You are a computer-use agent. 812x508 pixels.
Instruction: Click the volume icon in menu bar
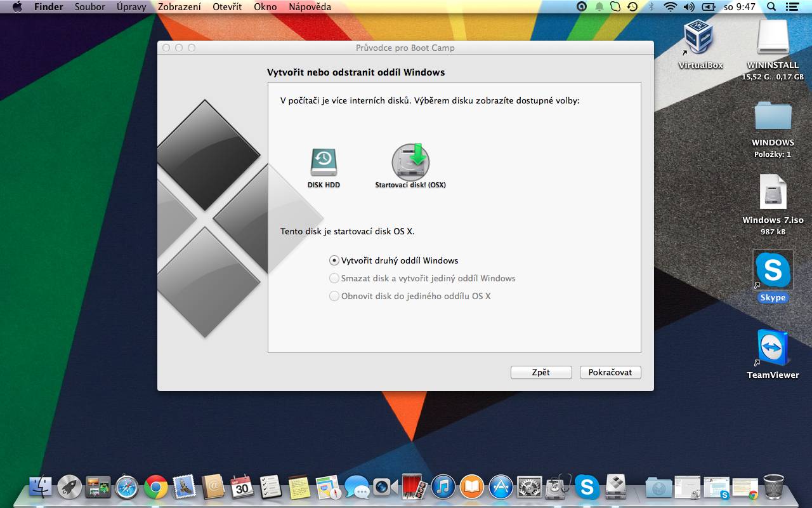coord(689,7)
